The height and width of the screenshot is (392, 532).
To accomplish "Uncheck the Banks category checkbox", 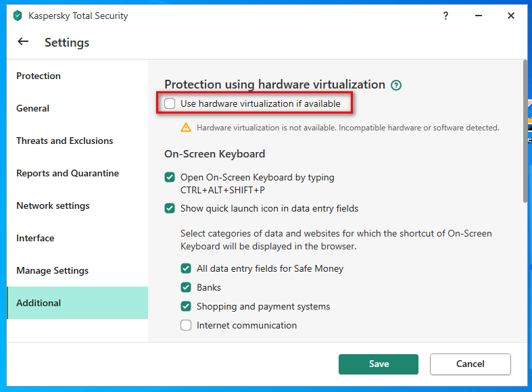I will pyautogui.click(x=186, y=287).
